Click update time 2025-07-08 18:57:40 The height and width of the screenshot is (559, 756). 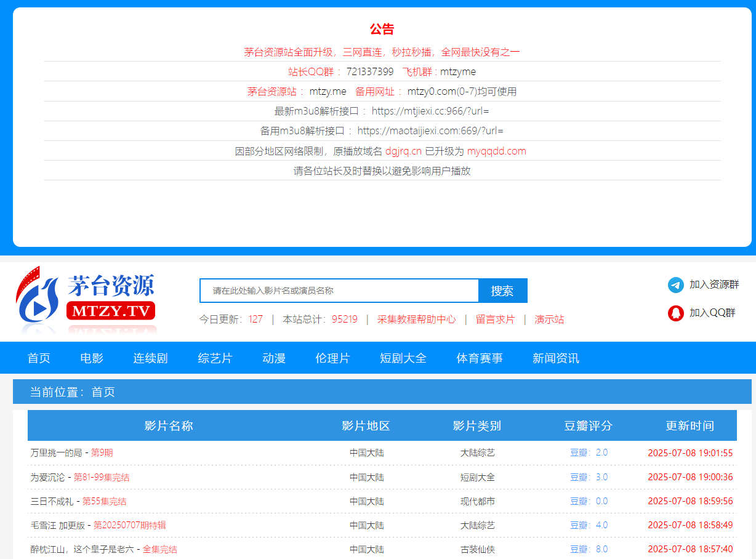point(690,549)
